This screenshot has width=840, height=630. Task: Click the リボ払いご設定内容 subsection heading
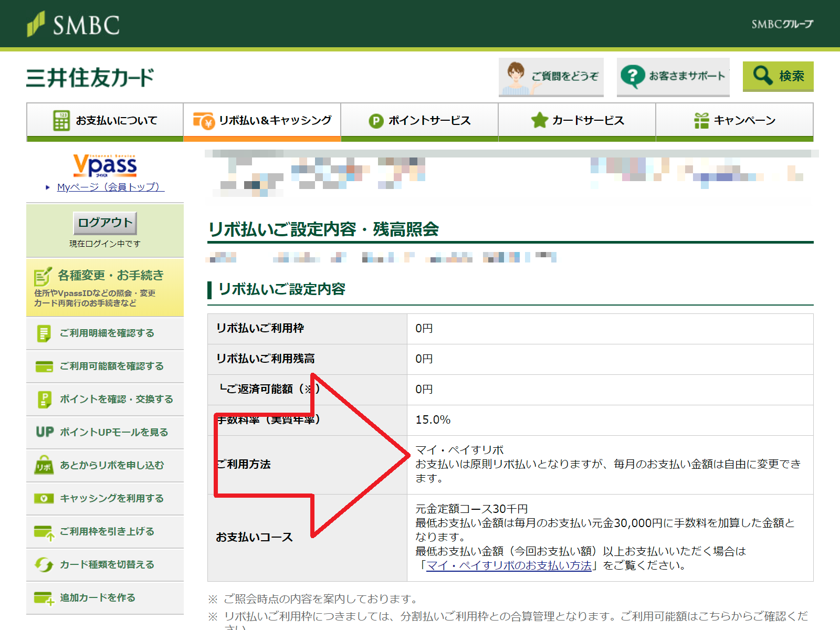(x=282, y=289)
